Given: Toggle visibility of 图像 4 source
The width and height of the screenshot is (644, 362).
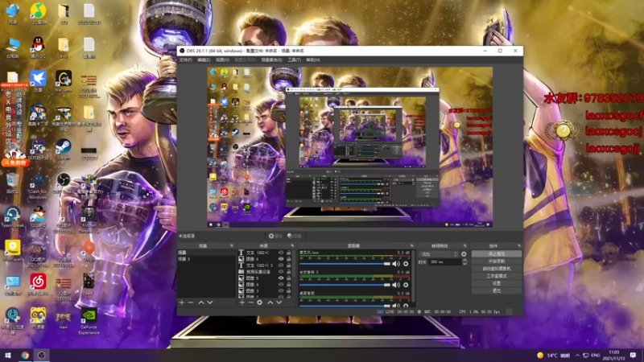Looking at the screenshot, I should pyautogui.click(x=281, y=285).
